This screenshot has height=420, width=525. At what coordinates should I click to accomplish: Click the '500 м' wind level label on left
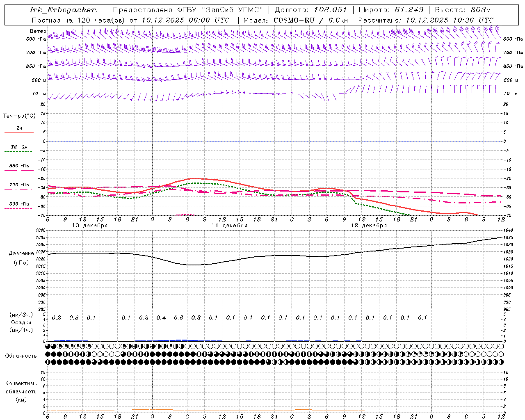tap(39, 80)
